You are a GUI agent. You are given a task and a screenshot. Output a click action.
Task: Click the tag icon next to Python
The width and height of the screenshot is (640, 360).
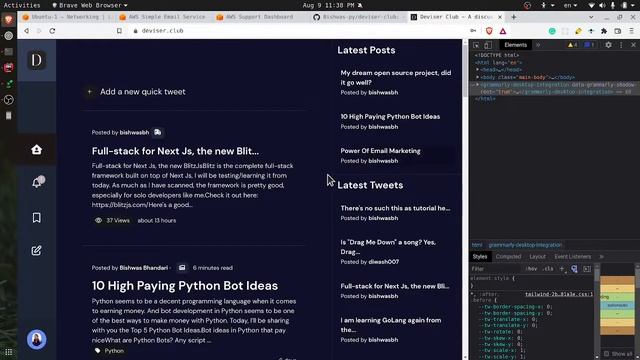(x=98, y=351)
